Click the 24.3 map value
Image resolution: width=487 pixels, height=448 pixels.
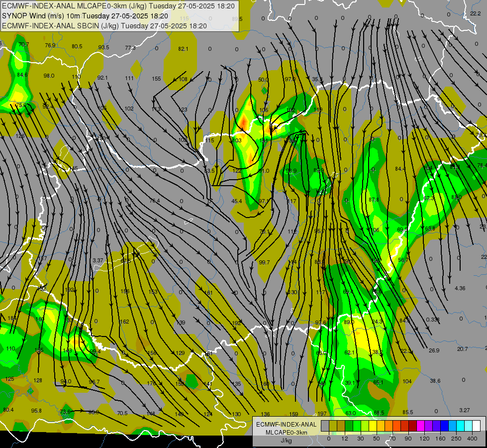(x=377, y=322)
